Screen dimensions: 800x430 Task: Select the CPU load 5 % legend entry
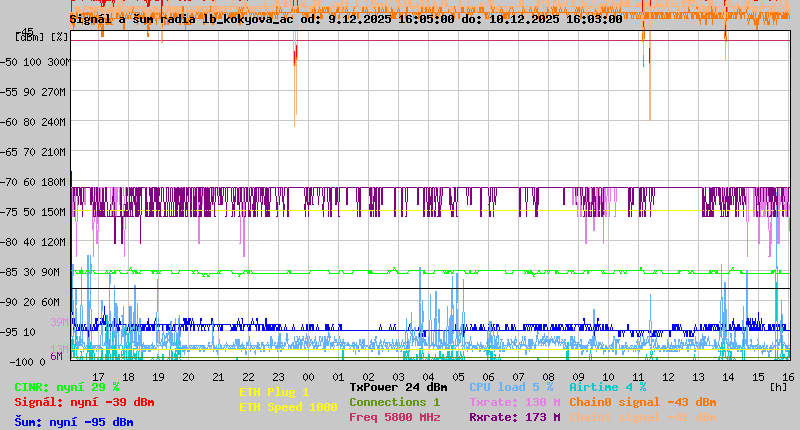click(511, 387)
